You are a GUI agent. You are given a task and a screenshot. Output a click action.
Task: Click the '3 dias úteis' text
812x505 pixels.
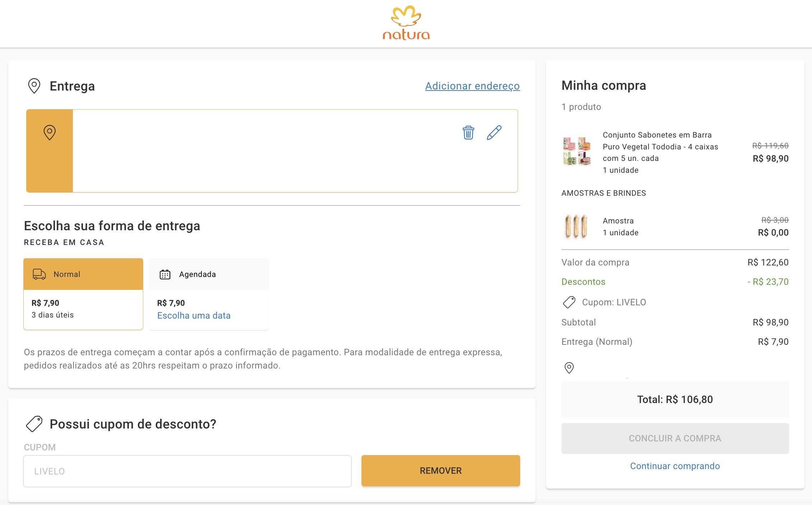click(52, 315)
